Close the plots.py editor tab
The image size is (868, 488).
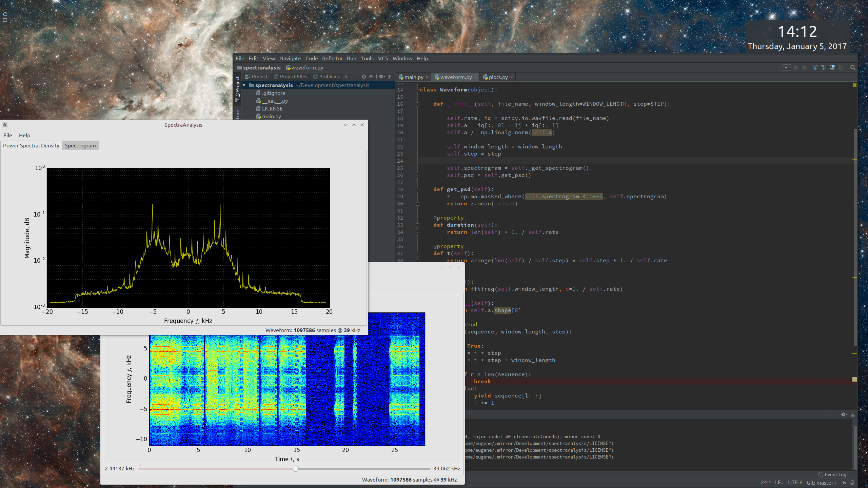tap(511, 77)
